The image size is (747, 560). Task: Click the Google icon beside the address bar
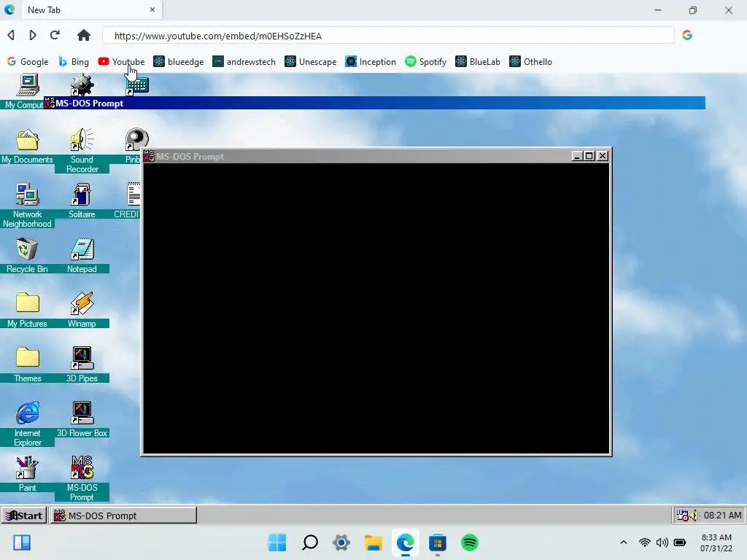tap(687, 35)
